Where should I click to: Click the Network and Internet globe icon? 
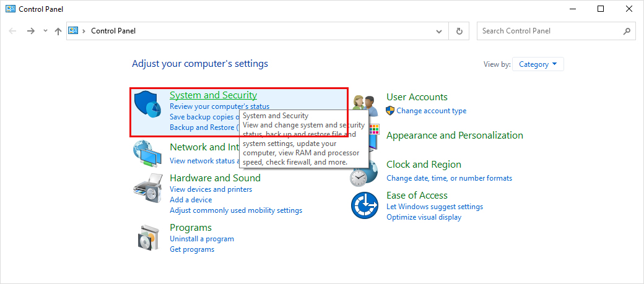tap(147, 154)
